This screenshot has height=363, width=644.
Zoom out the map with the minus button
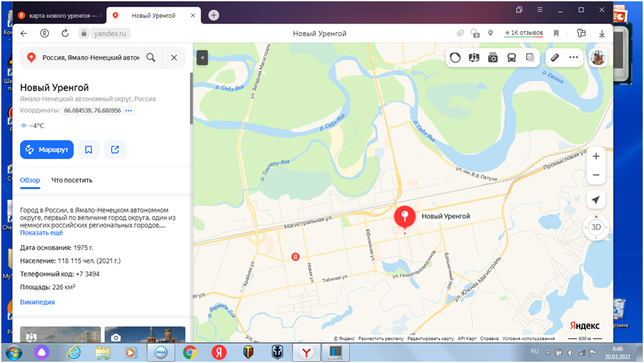[596, 175]
